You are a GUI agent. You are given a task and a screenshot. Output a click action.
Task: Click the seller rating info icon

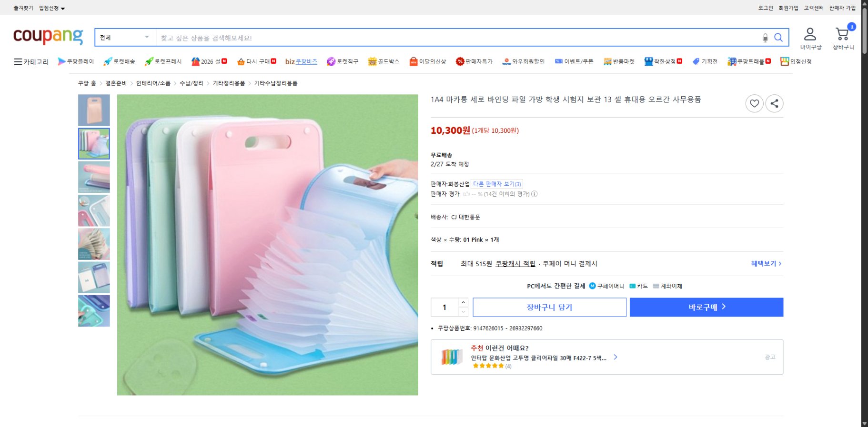pos(535,194)
